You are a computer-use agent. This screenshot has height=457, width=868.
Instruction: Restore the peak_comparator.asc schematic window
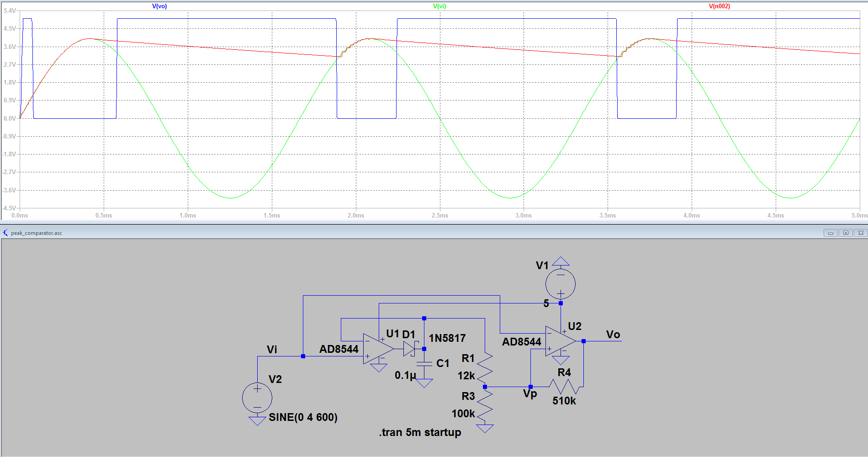(846, 233)
